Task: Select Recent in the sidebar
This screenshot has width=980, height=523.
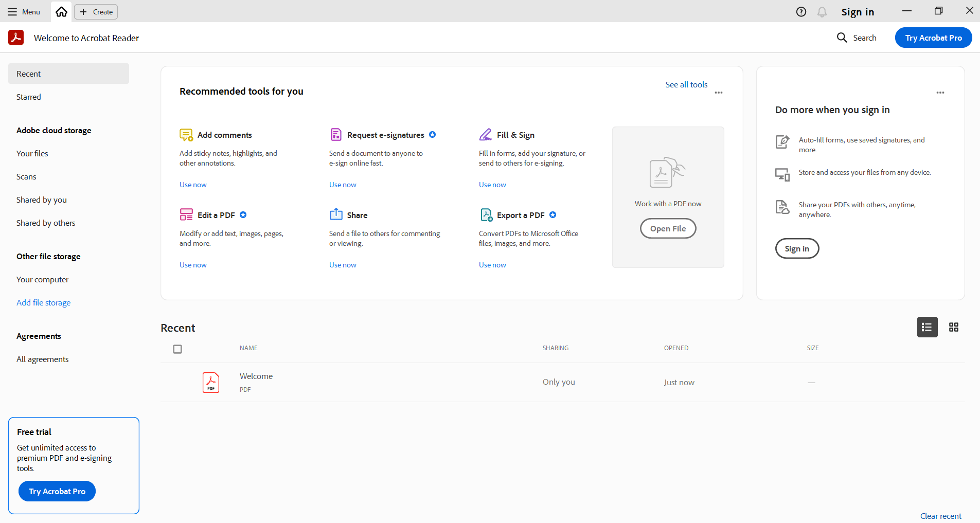Action: 68,74
